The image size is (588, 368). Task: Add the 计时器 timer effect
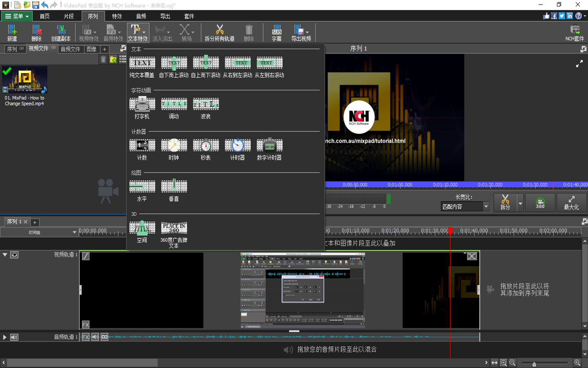pos(237,149)
